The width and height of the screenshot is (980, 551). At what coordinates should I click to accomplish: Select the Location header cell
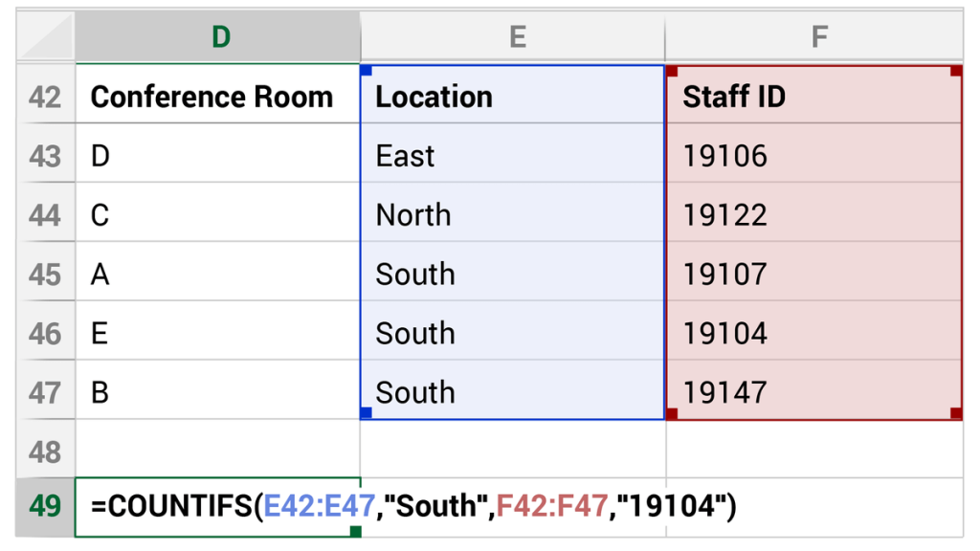click(x=513, y=97)
